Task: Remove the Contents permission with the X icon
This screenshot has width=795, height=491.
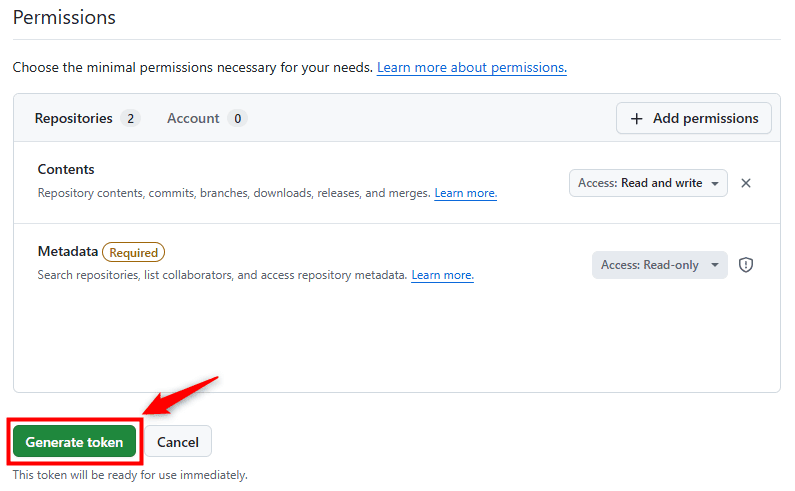Action: pyautogui.click(x=745, y=183)
